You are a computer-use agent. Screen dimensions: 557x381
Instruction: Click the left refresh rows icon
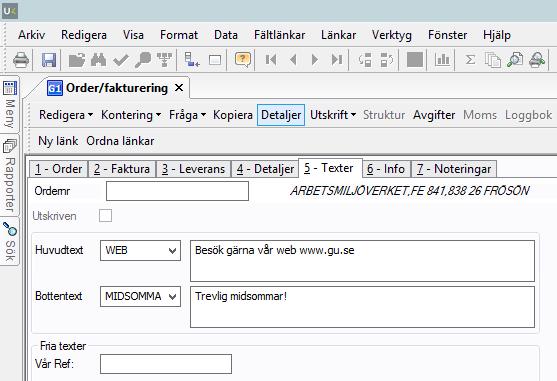click(365, 60)
